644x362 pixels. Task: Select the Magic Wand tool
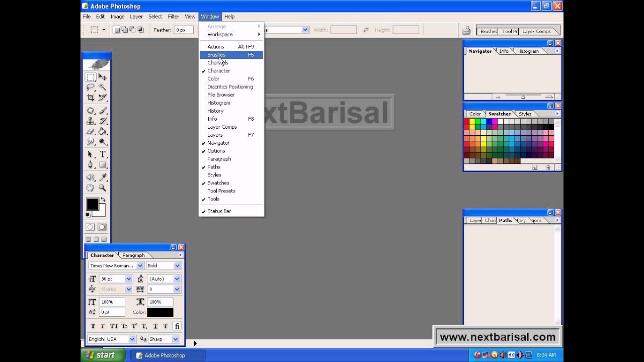(103, 87)
